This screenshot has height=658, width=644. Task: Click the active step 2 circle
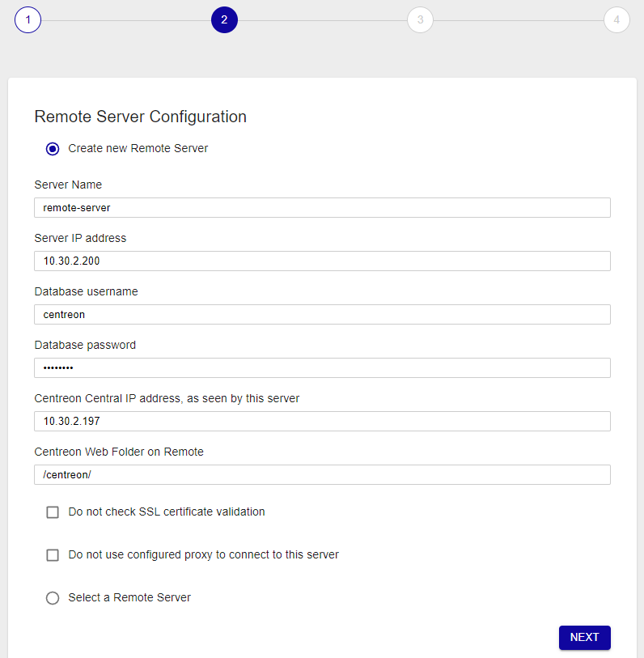[224, 19]
